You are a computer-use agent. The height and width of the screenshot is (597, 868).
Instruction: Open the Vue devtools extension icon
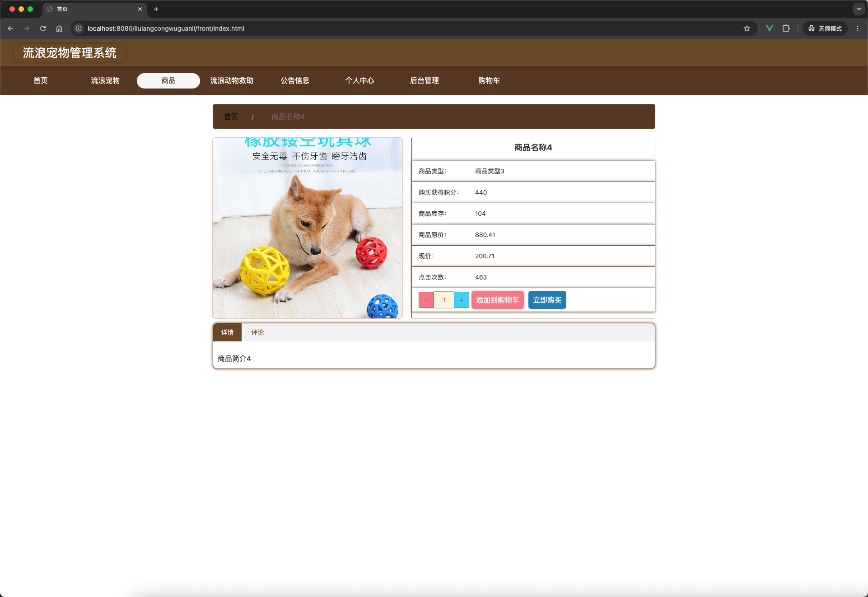(x=770, y=28)
